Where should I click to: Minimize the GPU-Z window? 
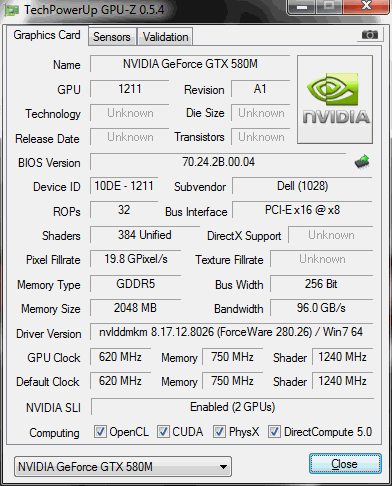pyautogui.click(x=302, y=7)
